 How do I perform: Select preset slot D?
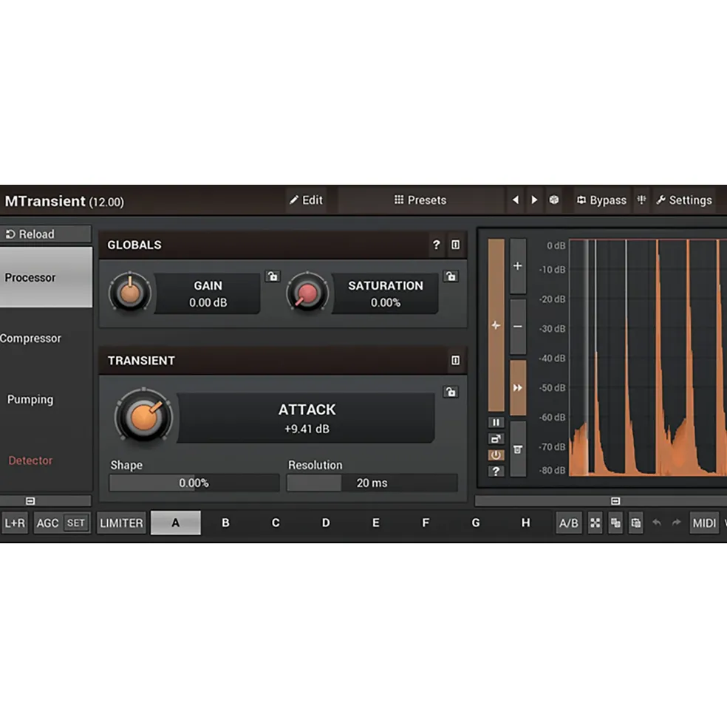326,523
